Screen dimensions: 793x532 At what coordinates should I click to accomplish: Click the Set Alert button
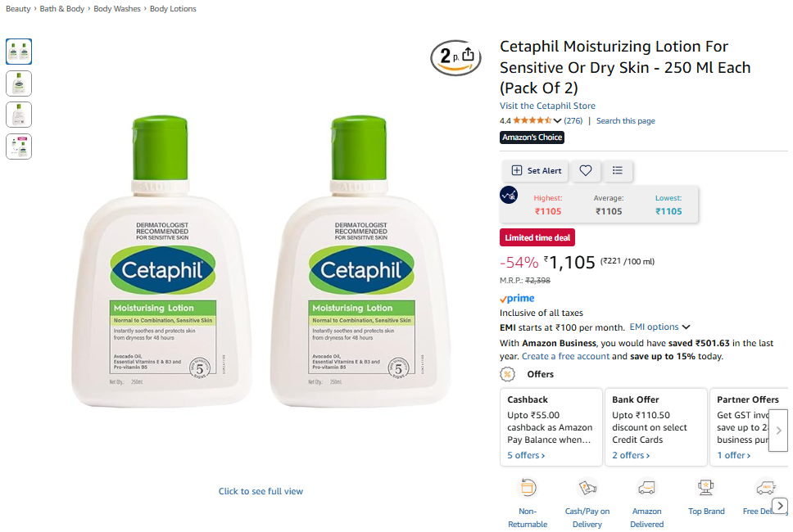click(x=536, y=171)
